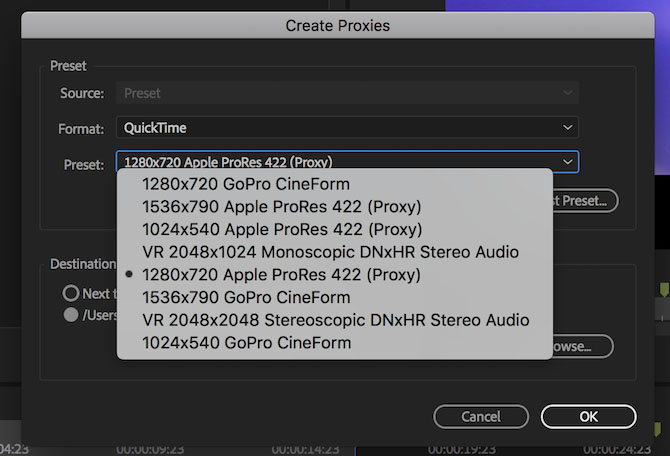670x456 pixels.
Task: Select 1536x790 GoPro CineForm preset
Action: click(x=246, y=297)
